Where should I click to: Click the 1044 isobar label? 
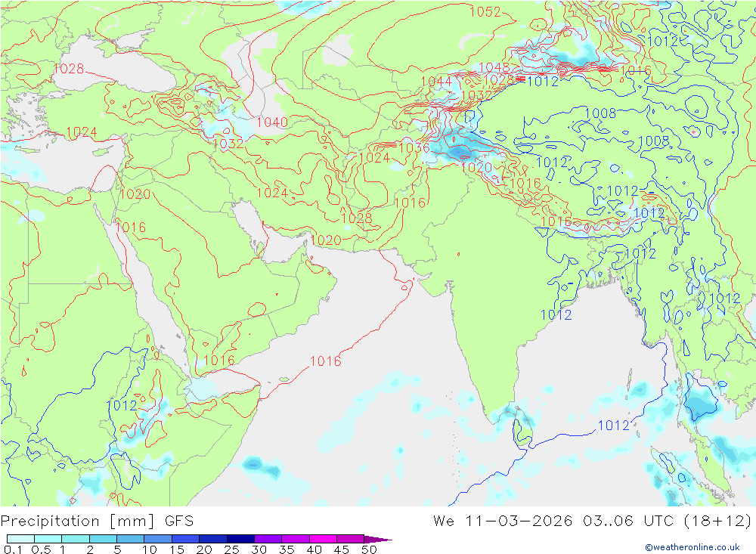coord(436,81)
